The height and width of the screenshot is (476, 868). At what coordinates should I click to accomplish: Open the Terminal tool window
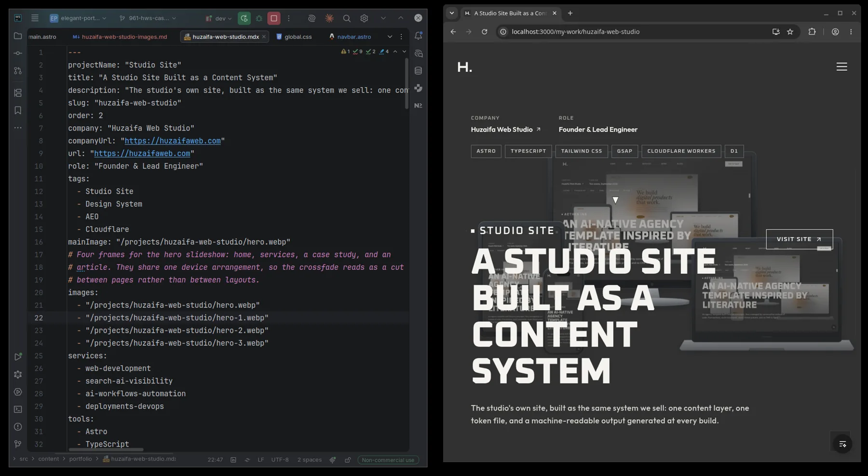18,410
